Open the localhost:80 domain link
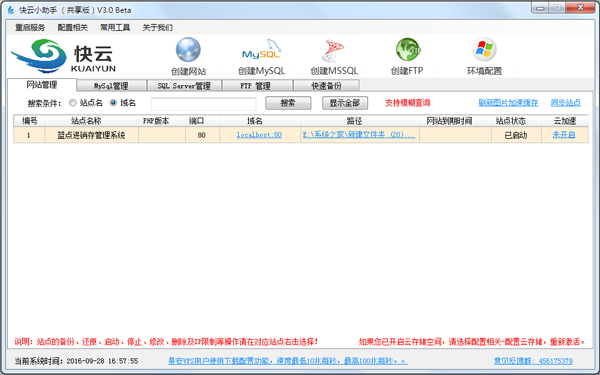 [x=259, y=135]
